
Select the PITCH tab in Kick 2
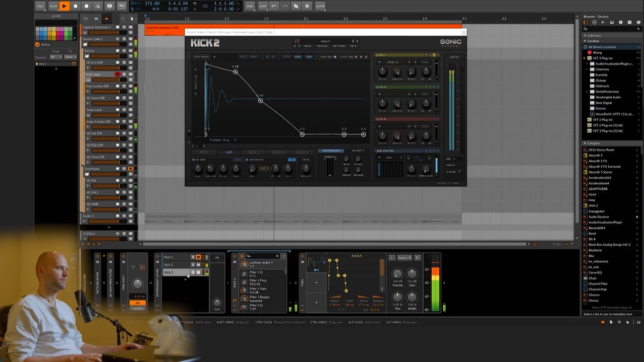coord(204,152)
